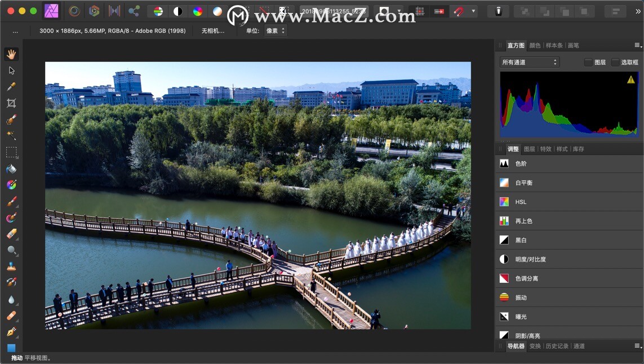Image resolution: width=644 pixels, height=364 pixels.
Task: Open the snapping options dropdown arrow
Action: click(x=473, y=11)
